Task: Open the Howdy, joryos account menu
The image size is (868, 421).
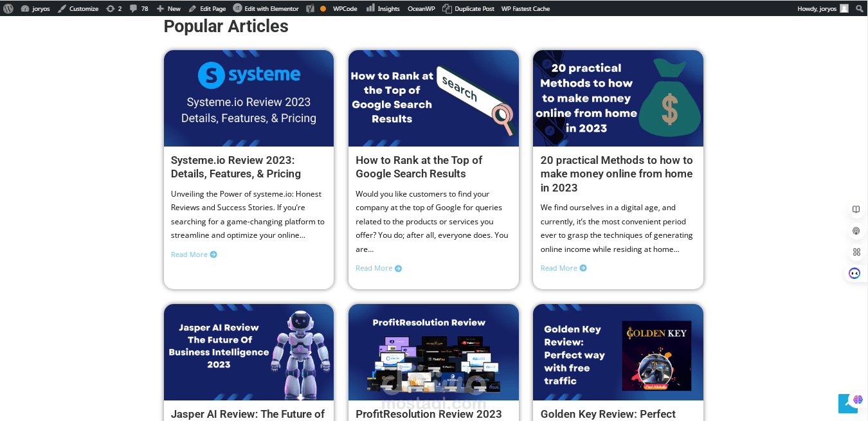Action: click(822, 8)
